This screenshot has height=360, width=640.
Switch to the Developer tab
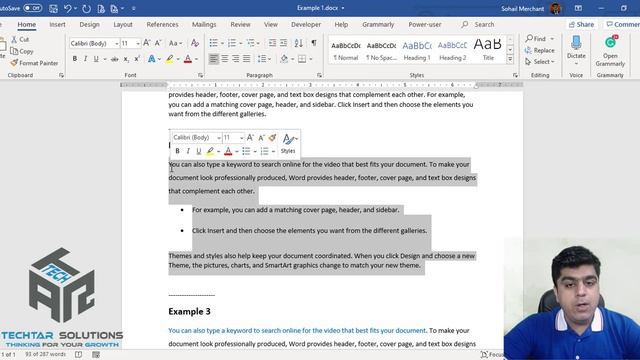click(306, 24)
